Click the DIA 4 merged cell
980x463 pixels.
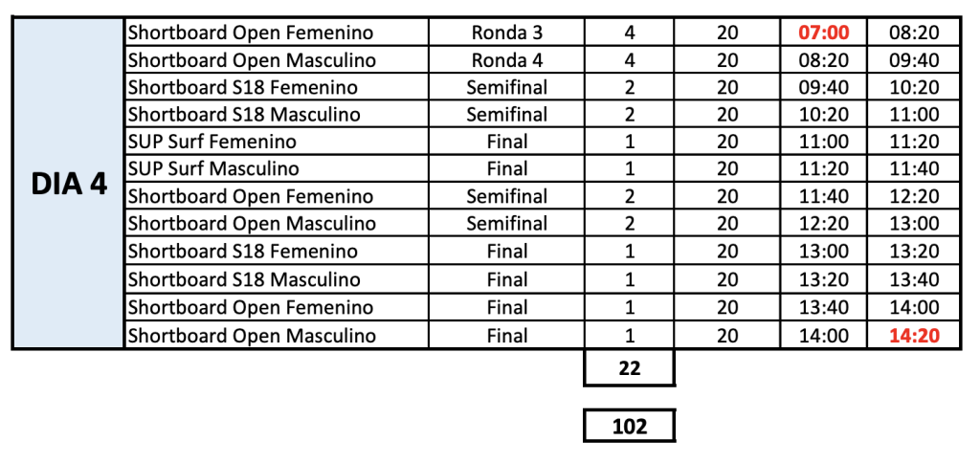click(69, 183)
